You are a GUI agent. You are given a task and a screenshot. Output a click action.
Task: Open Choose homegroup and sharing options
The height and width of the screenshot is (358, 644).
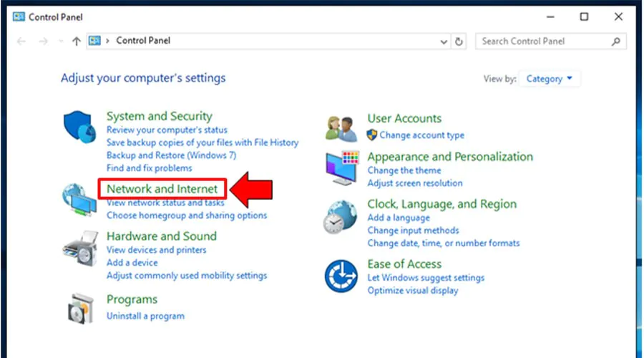click(x=187, y=216)
